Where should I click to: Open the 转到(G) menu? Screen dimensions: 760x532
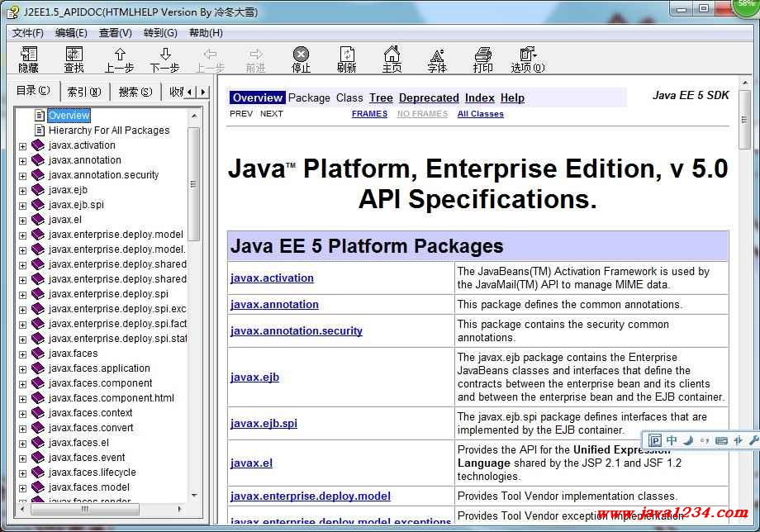[x=160, y=33]
